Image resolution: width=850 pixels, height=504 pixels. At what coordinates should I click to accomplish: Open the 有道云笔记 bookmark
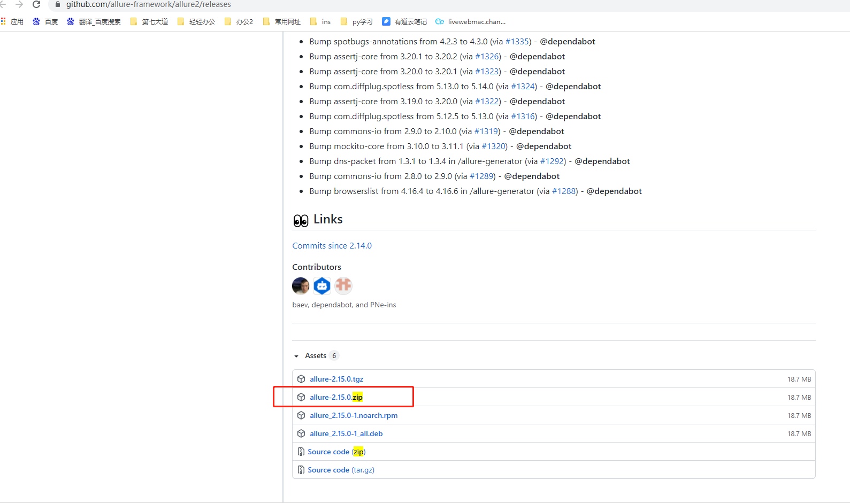coord(404,21)
